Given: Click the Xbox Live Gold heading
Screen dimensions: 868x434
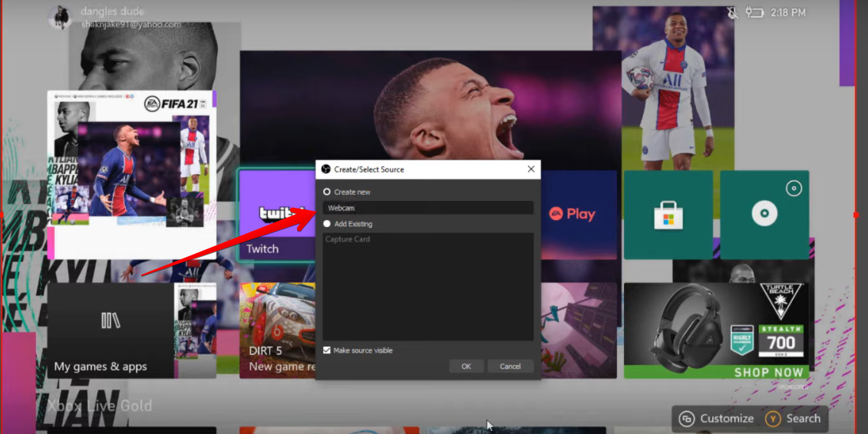Looking at the screenshot, I should (x=100, y=406).
